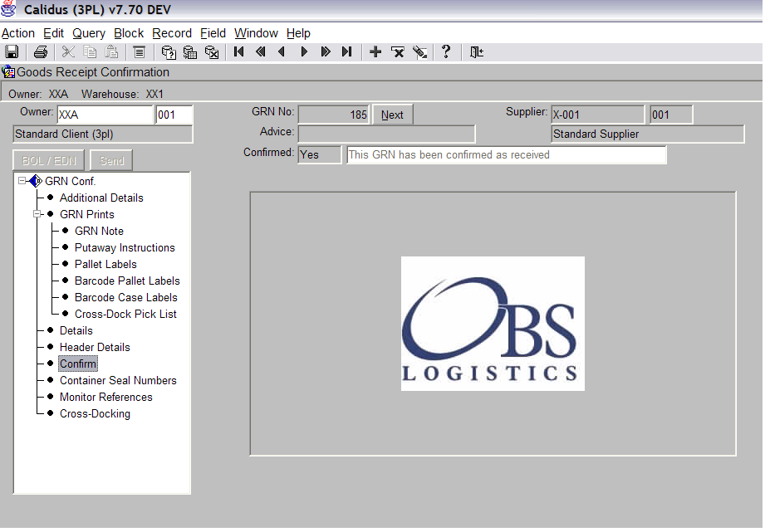Click the Calidus app icon in title bar
The image size is (765, 532).
8,8
